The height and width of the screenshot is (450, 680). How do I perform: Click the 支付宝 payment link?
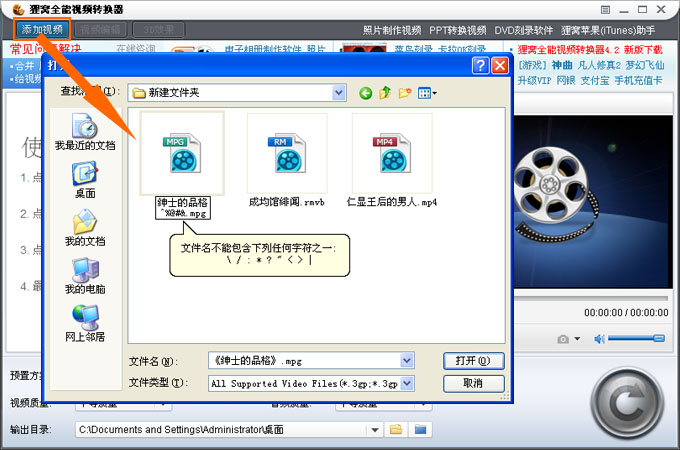pyautogui.click(x=595, y=81)
